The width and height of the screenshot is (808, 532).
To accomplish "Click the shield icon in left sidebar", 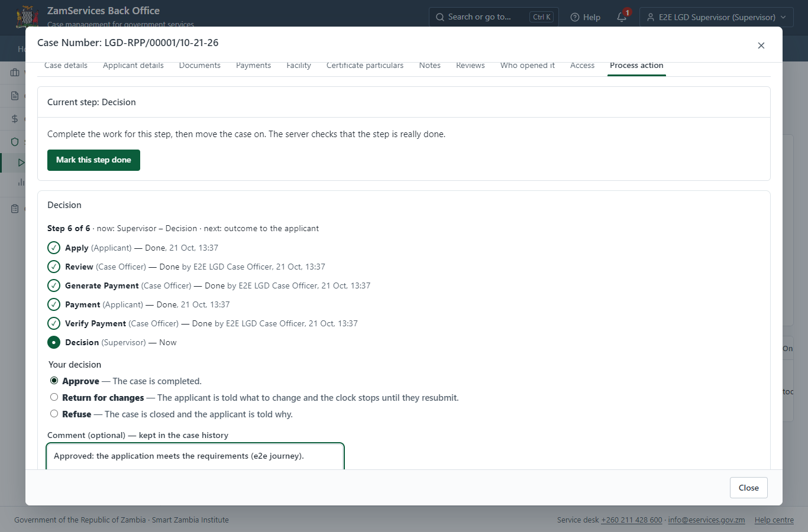I will [15, 142].
